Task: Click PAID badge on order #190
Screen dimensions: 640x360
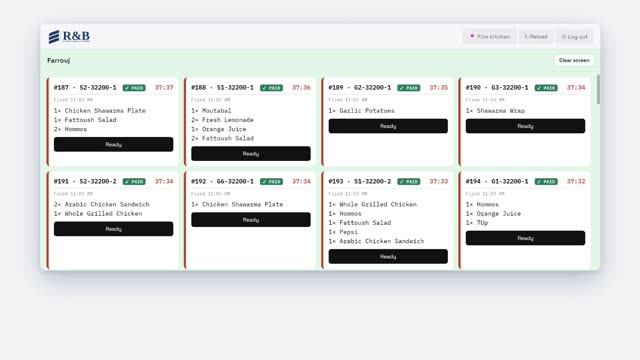Action: pyautogui.click(x=546, y=88)
